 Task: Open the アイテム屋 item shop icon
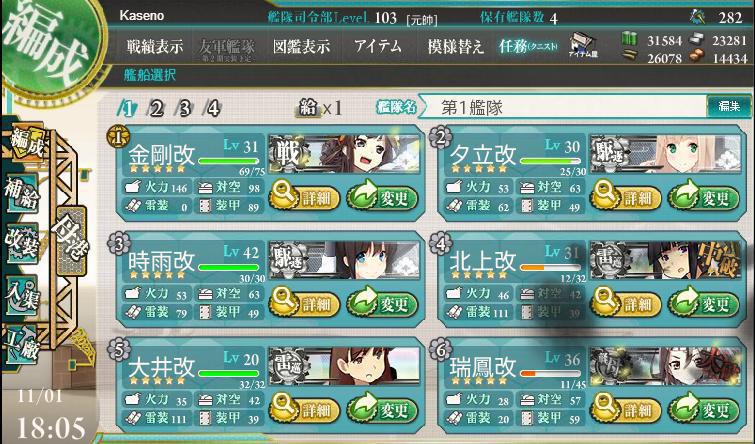point(584,45)
